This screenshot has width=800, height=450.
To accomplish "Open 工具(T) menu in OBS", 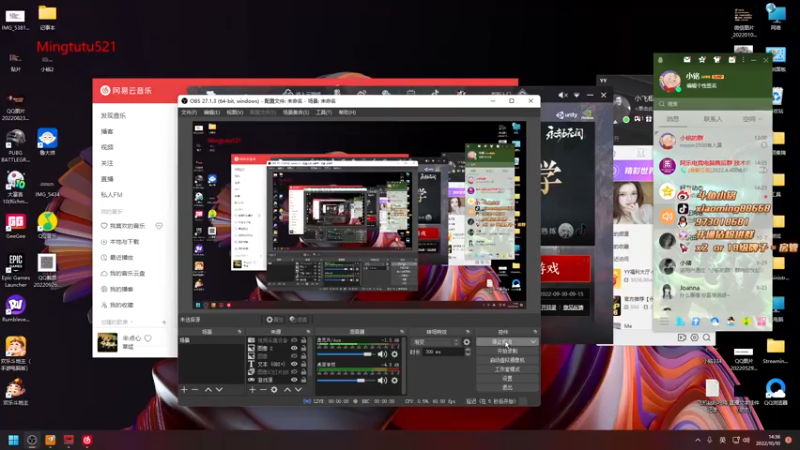I will coord(323,112).
